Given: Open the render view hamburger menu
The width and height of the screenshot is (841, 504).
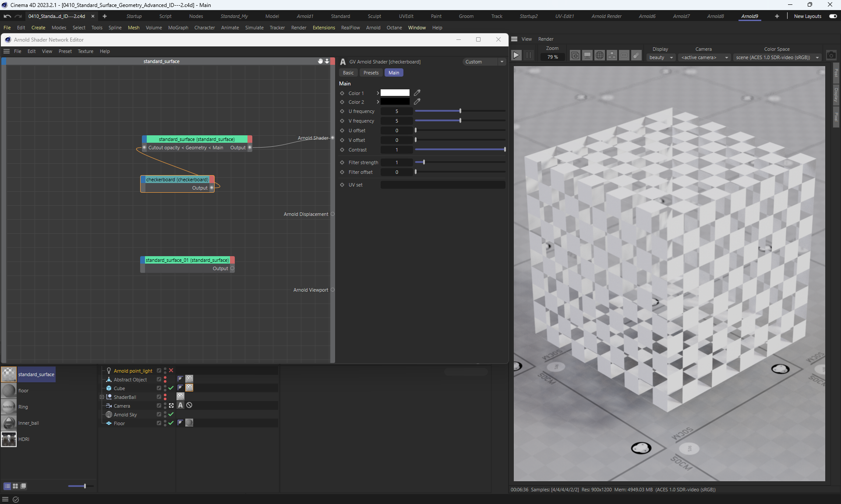Looking at the screenshot, I should coord(514,39).
